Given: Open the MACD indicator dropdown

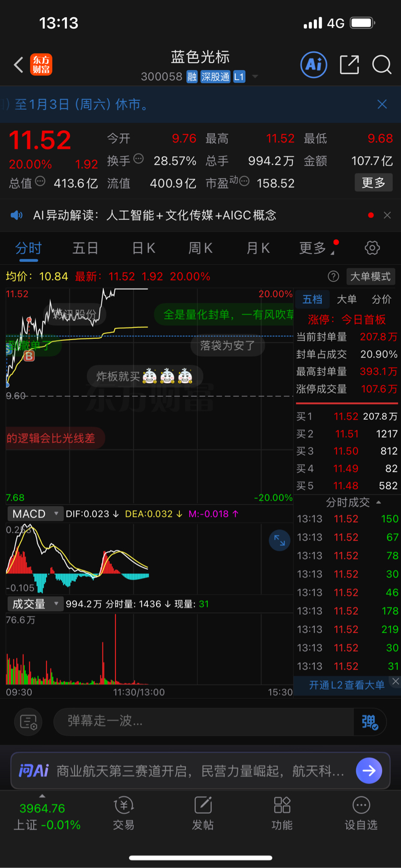Looking at the screenshot, I should tap(35, 514).
